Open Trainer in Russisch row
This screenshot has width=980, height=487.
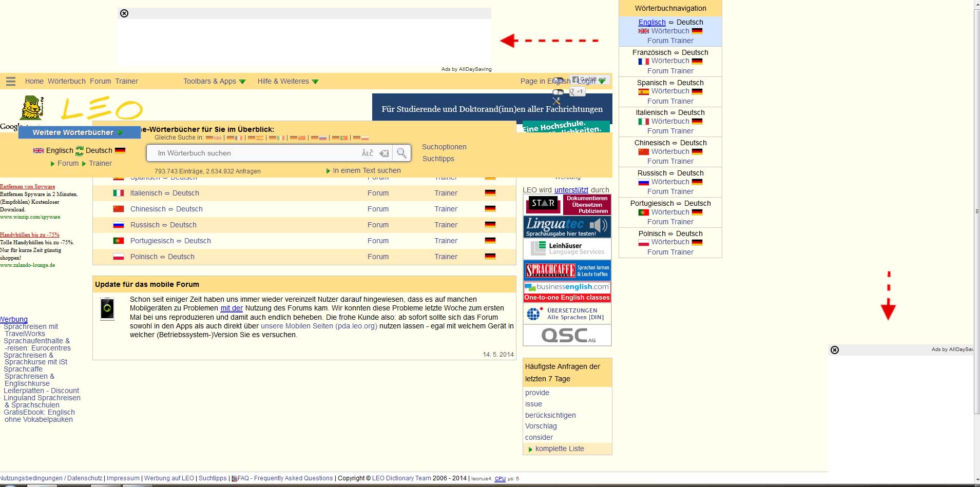pos(446,225)
